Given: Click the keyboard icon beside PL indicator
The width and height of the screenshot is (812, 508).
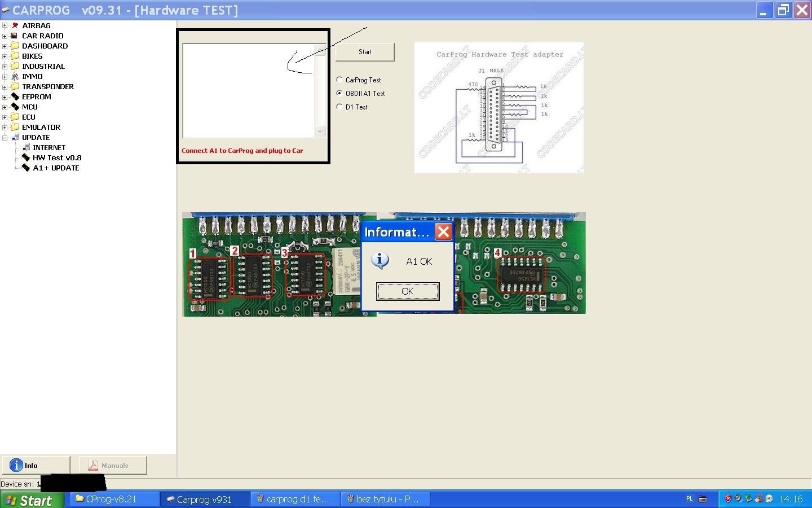Looking at the screenshot, I should 703,499.
